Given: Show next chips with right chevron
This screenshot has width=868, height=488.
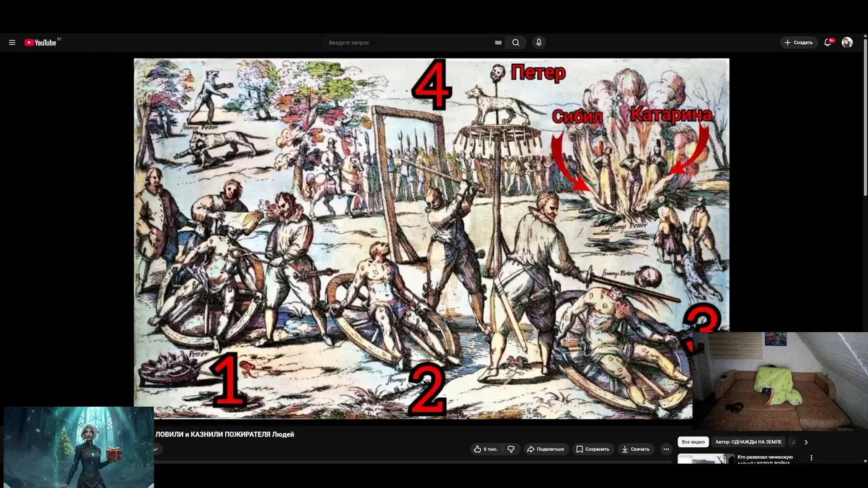Looking at the screenshot, I should [806, 442].
